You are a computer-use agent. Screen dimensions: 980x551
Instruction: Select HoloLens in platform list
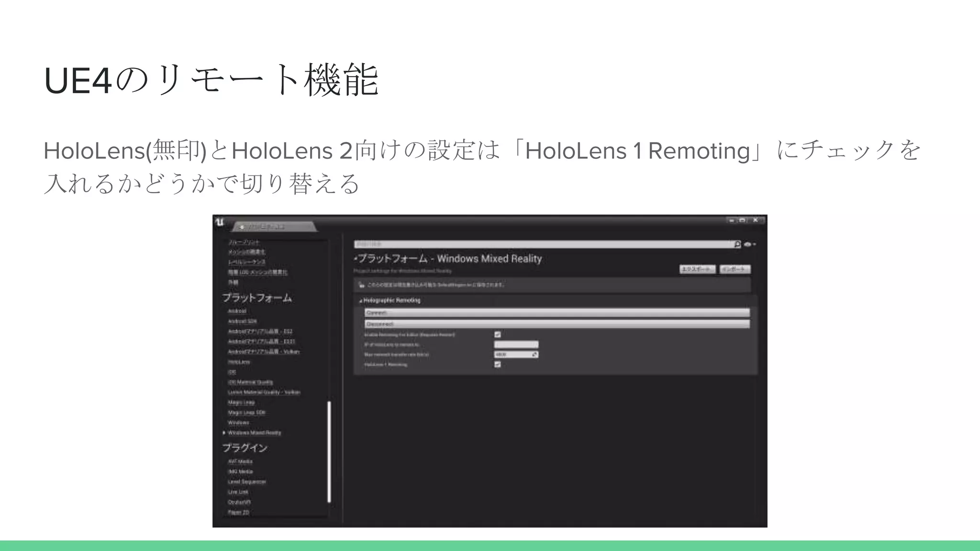point(239,362)
